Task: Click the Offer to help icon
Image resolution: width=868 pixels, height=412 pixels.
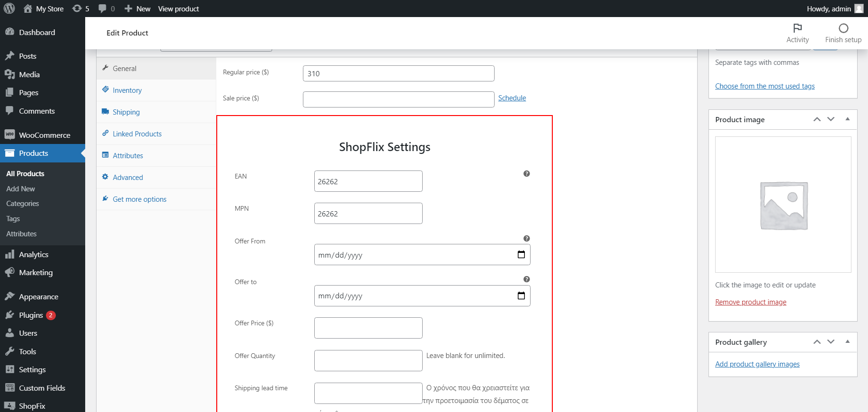Action: click(526, 279)
